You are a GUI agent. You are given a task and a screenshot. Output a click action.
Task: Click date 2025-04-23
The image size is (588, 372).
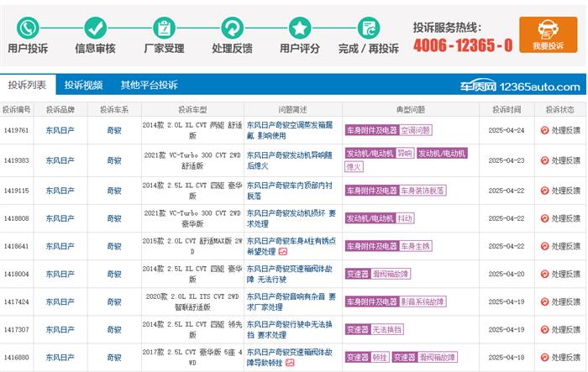click(x=507, y=160)
